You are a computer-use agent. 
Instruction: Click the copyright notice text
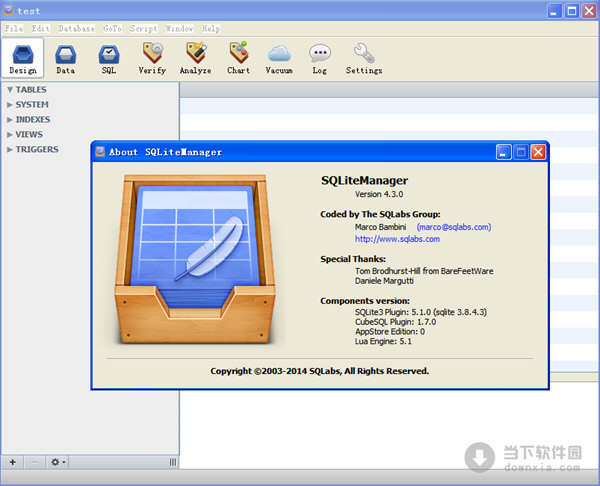[320, 371]
